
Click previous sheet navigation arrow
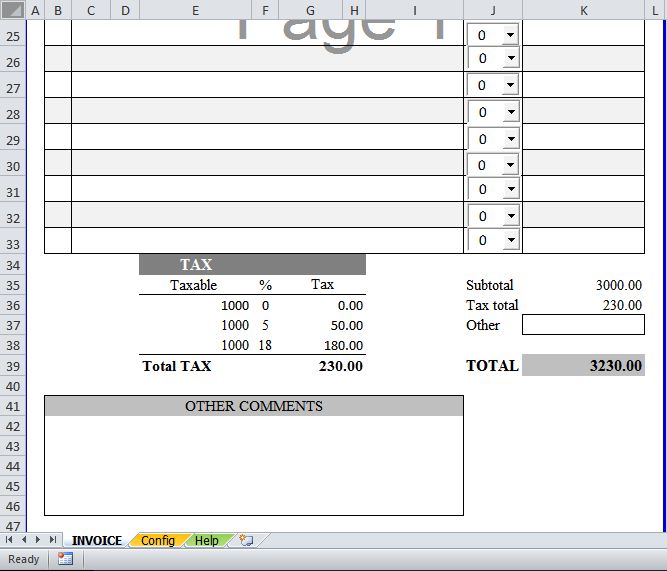24,540
